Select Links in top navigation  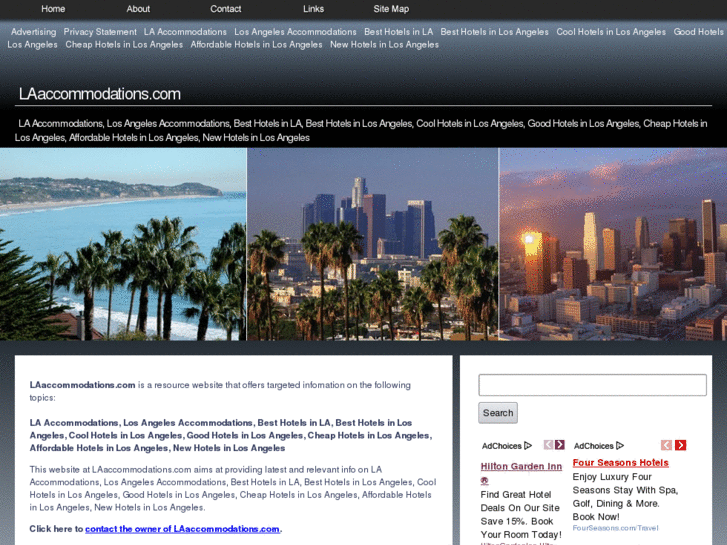coord(313,9)
